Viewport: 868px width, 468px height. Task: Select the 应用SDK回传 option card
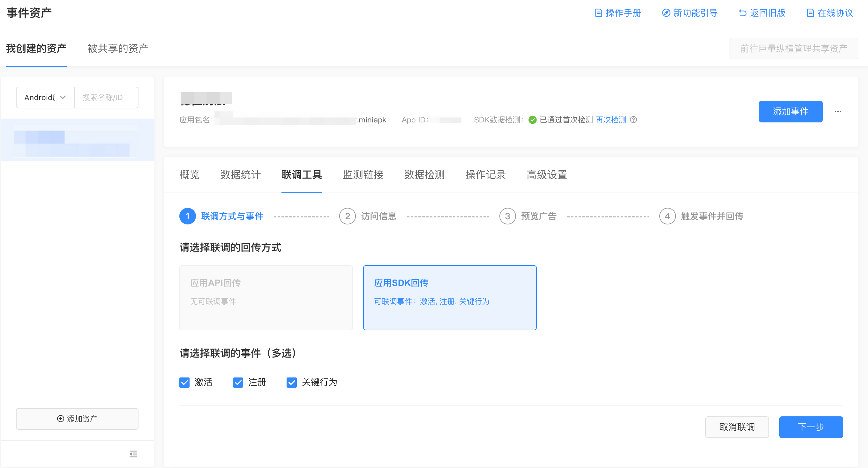click(x=450, y=297)
